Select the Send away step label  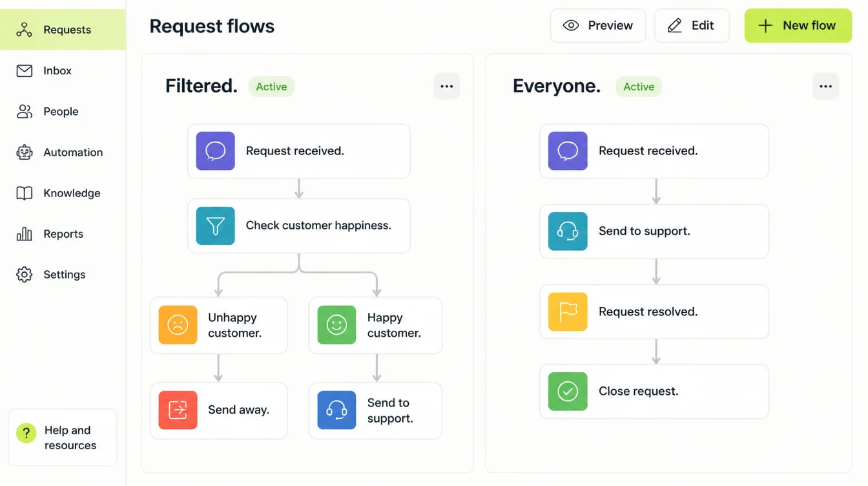click(x=238, y=410)
